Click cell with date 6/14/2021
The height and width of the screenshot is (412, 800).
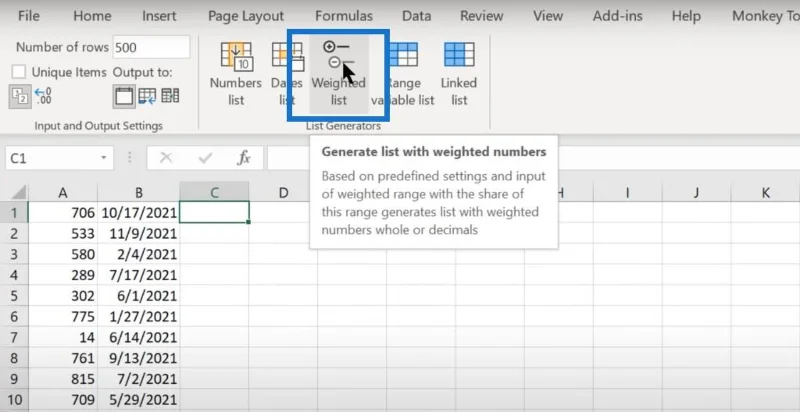click(x=138, y=338)
